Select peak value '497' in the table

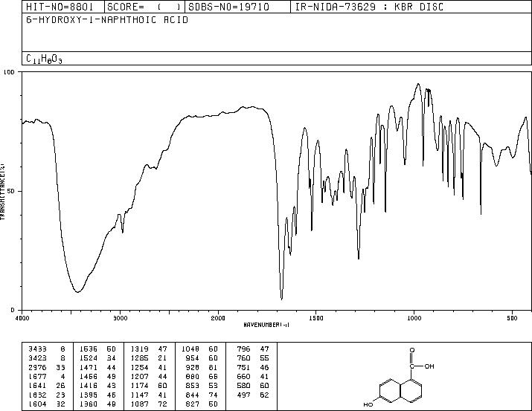point(243,395)
